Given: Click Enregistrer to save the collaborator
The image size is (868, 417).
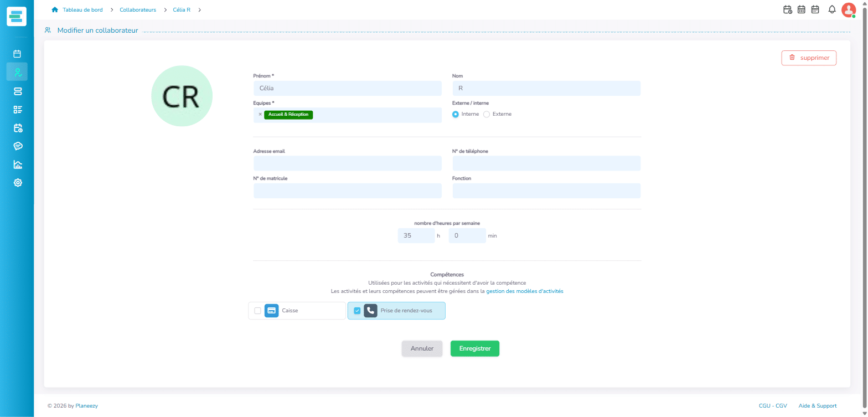Looking at the screenshot, I should (475, 348).
